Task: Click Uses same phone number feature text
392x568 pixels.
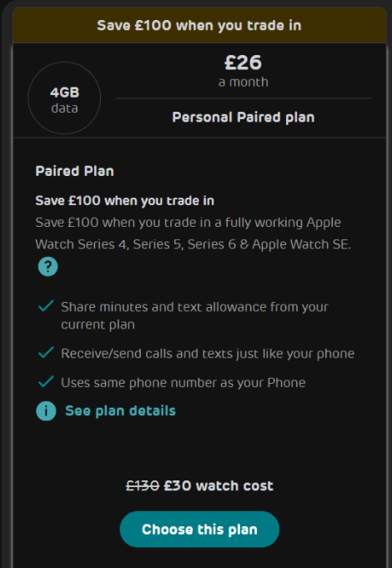Action: tap(183, 383)
